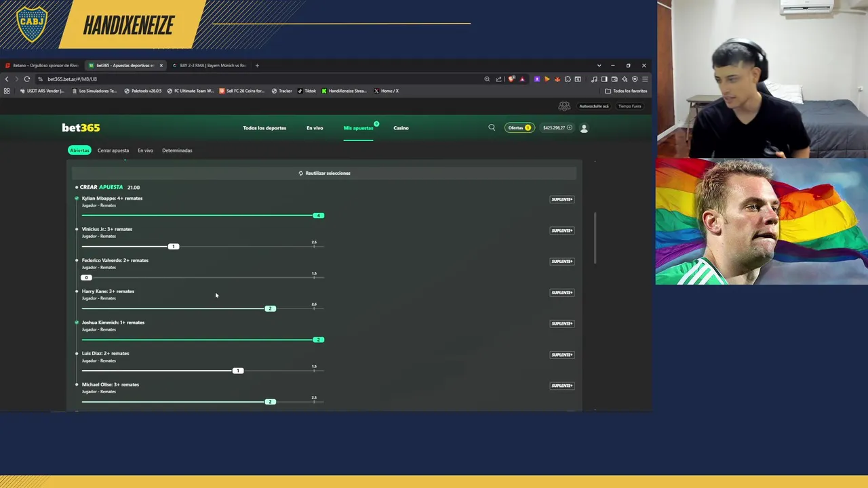
Task: Open the Leo AI sparkle icon
Action: point(625,79)
